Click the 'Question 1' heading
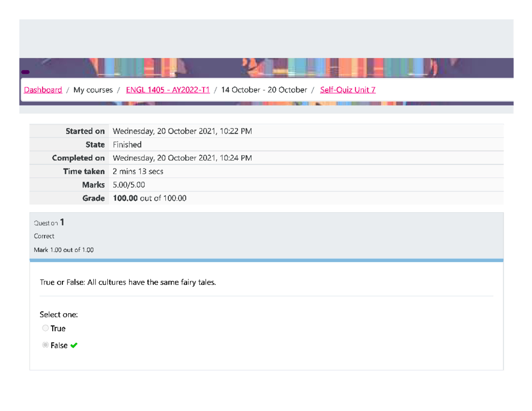The image size is (532, 411). [x=49, y=223]
